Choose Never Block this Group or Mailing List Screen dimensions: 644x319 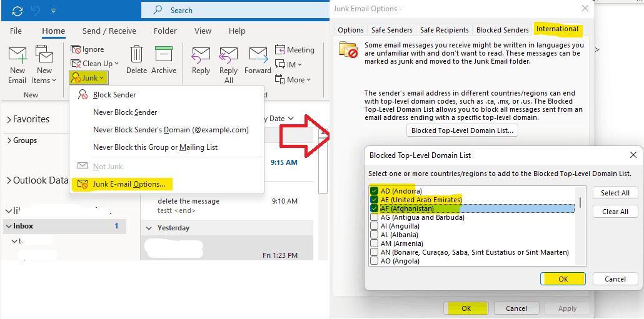[x=166, y=147]
